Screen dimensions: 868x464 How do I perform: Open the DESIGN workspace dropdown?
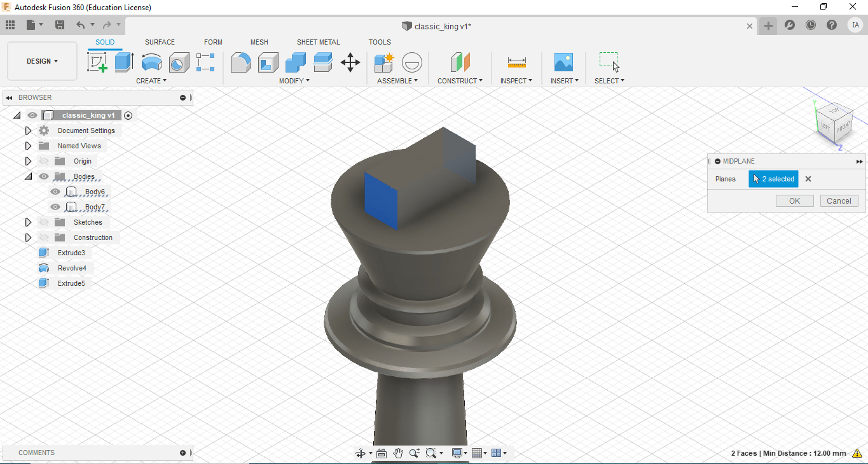[x=42, y=61]
